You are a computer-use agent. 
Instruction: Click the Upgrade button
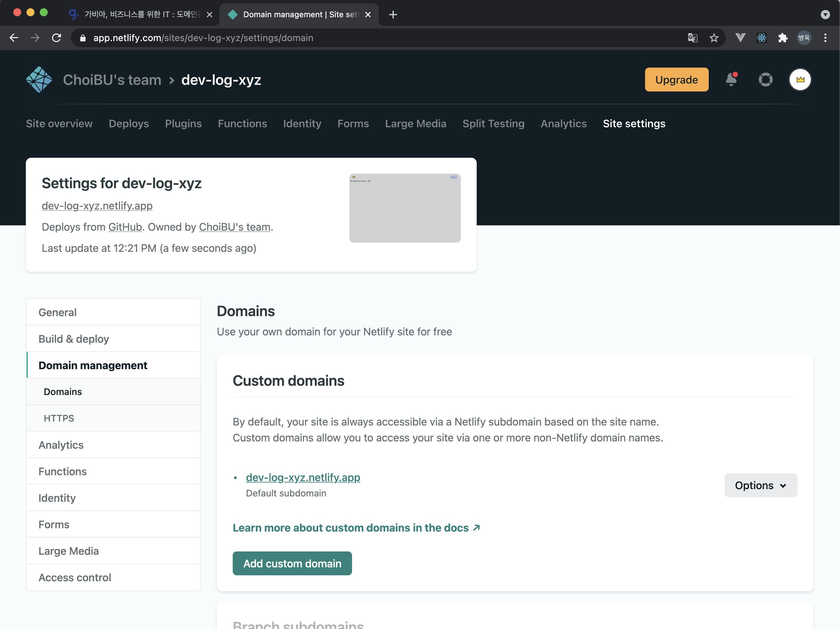(x=676, y=80)
